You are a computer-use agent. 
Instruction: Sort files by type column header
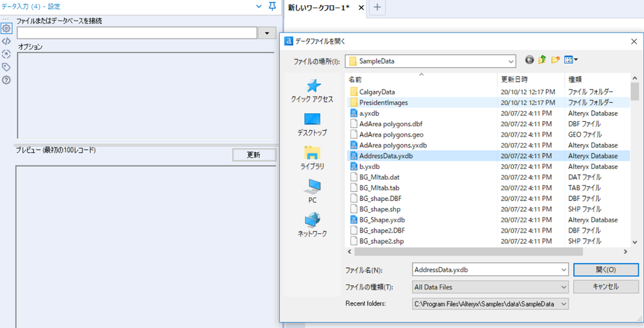597,79
